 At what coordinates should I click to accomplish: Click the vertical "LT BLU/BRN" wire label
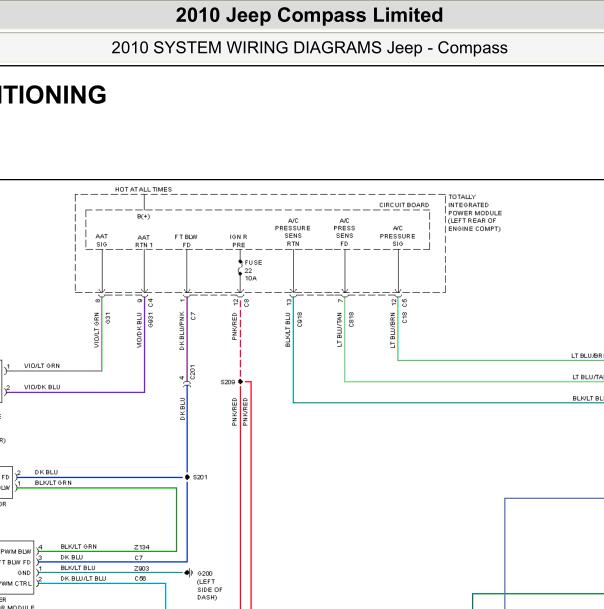(393, 331)
